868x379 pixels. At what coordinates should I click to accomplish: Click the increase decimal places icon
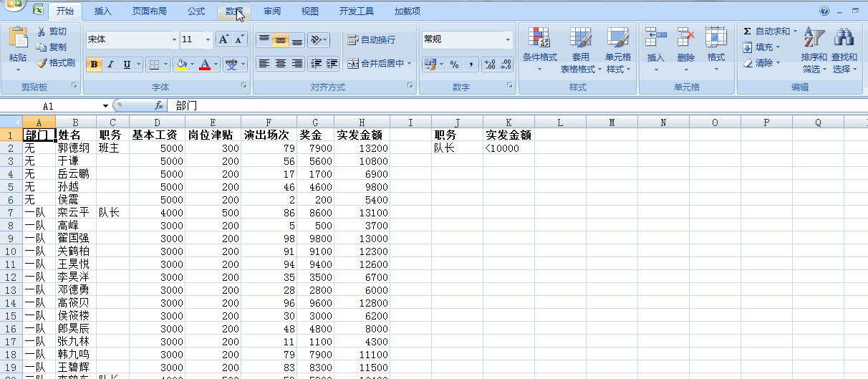pyautogui.click(x=490, y=64)
